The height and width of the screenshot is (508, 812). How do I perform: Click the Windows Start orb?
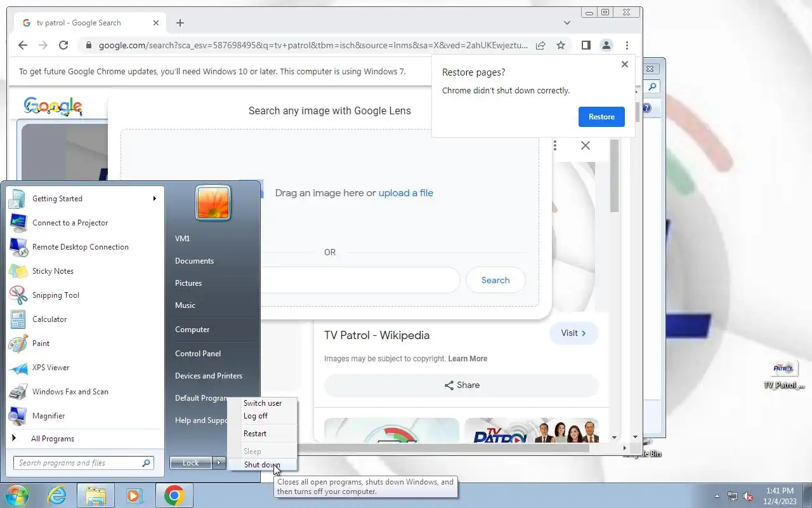16,495
